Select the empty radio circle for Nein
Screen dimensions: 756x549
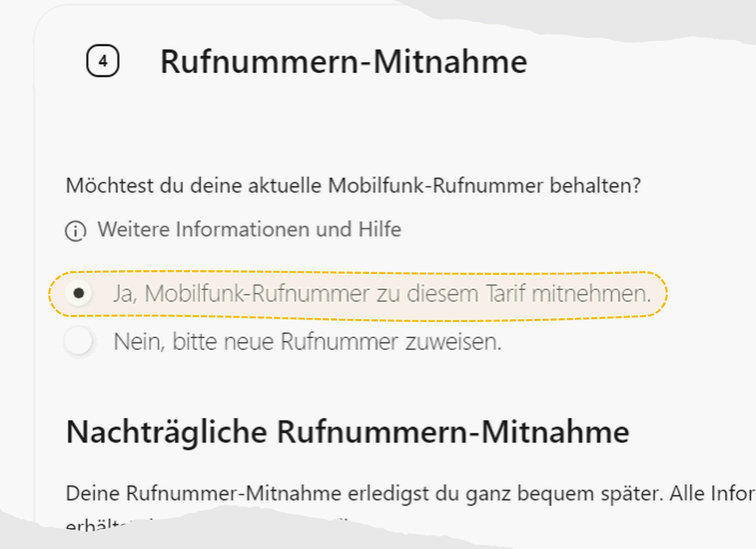tap(79, 341)
